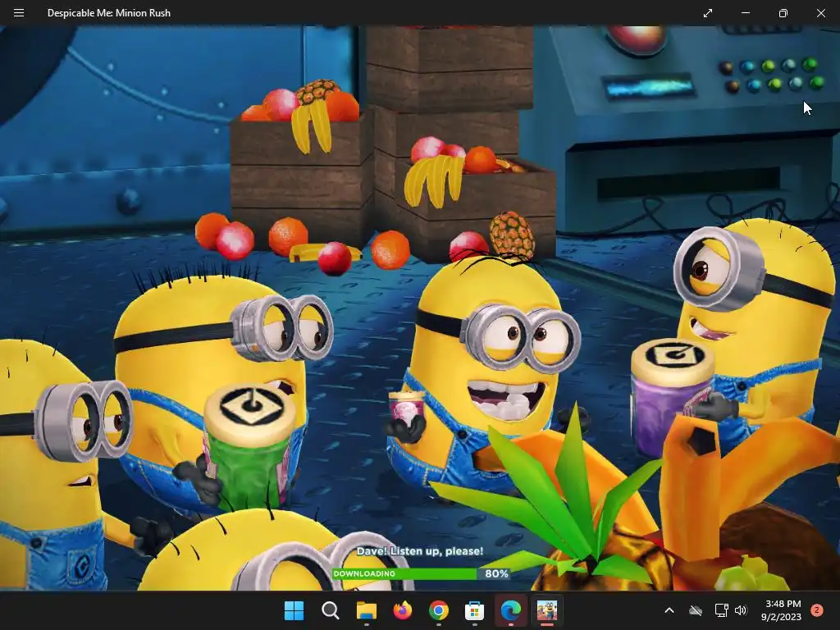Expand the hidden system tray icons chevron
The width and height of the screenshot is (840, 630).
(669, 610)
